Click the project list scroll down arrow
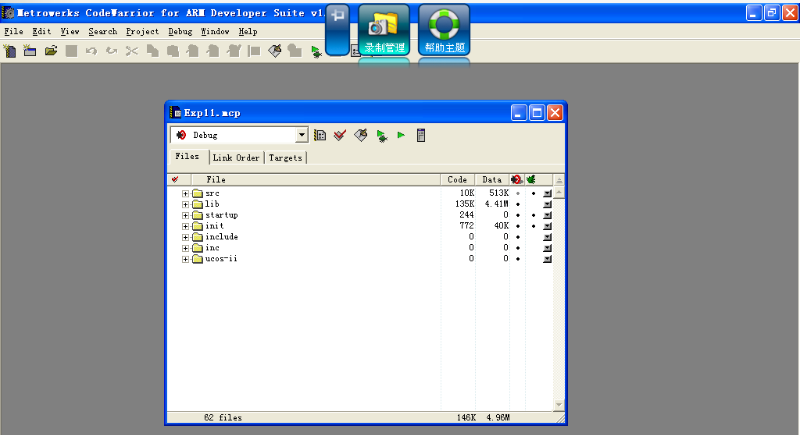800x435 pixels. click(x=559, y=405)
